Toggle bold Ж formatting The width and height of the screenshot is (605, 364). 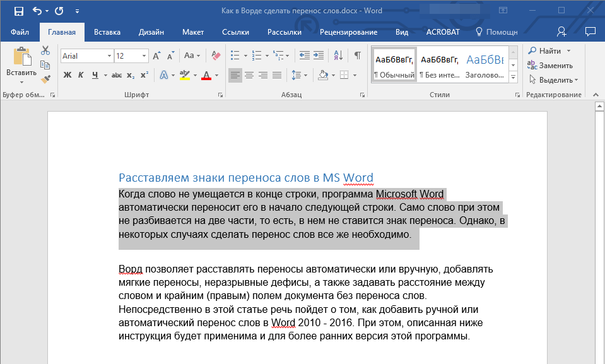pos(67,75)
